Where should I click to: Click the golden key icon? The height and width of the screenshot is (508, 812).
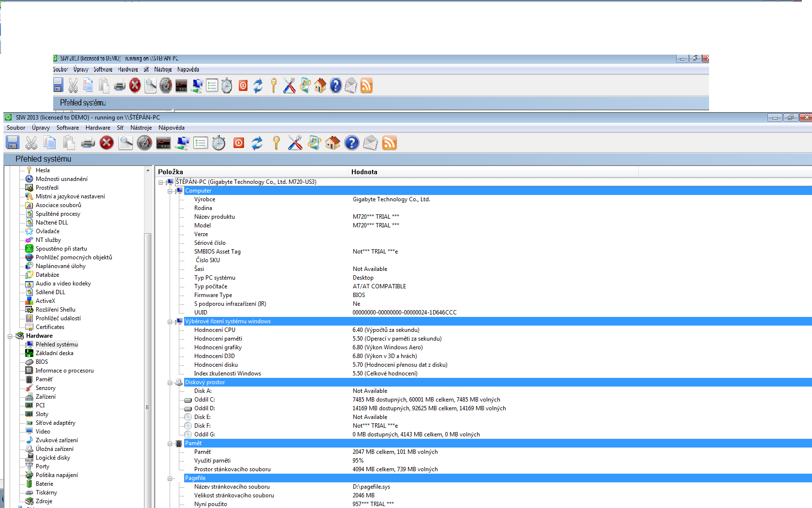(276, 143)
